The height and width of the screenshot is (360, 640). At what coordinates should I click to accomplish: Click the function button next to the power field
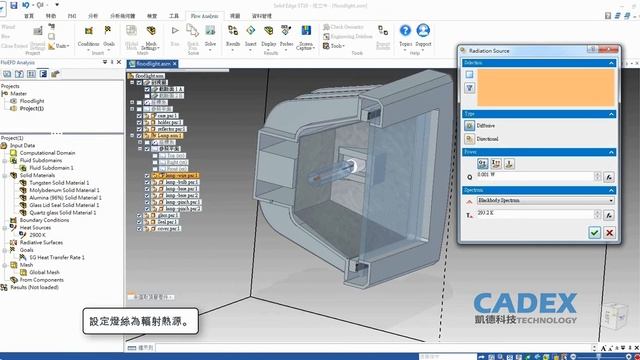click(x=609, y=177)
